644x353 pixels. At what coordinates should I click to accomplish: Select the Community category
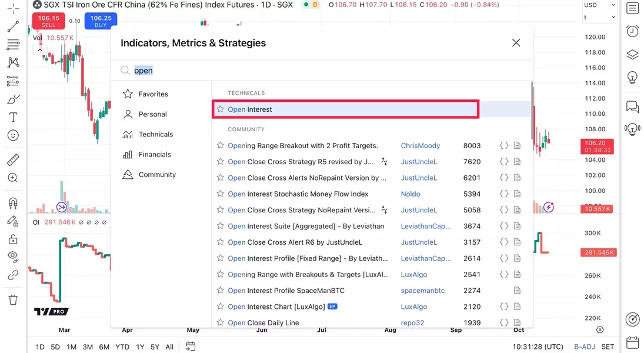[x=157, y=175]
